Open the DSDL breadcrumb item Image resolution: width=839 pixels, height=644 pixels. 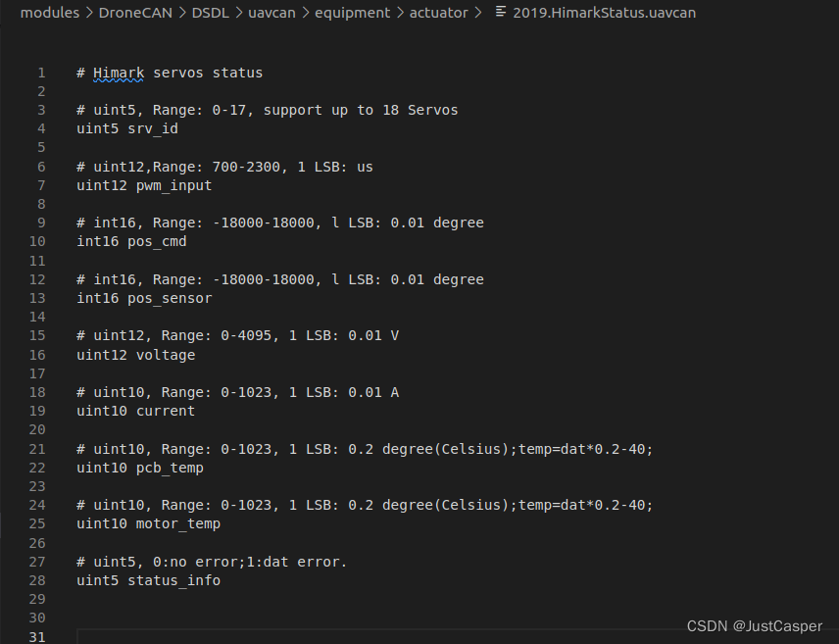[211, 13]
